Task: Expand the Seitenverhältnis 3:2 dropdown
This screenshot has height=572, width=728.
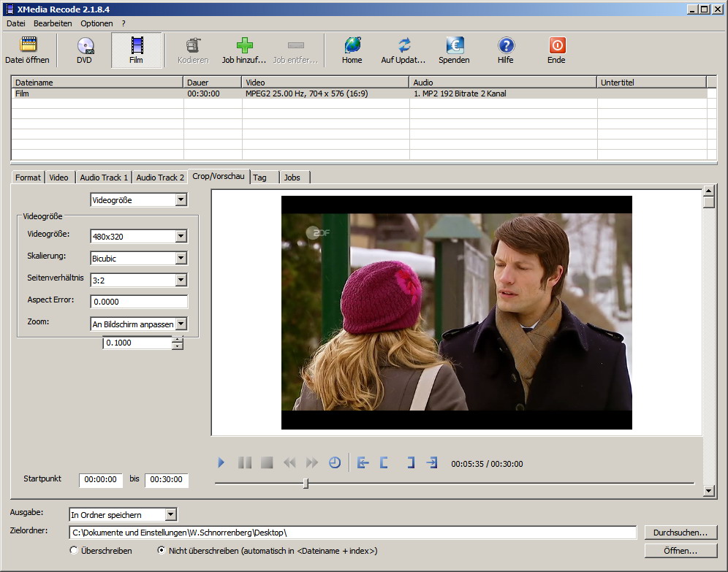Action: [181, 280]
